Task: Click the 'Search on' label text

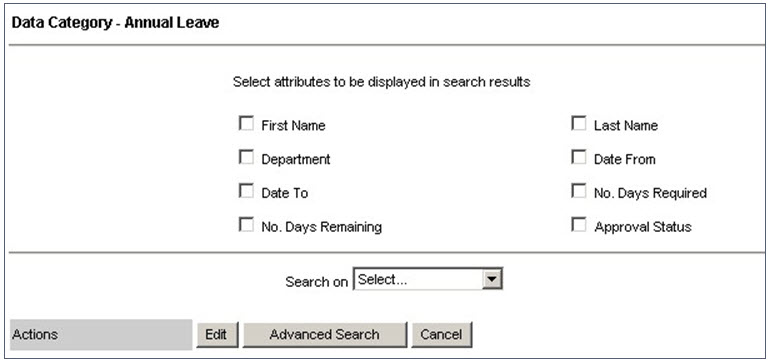Action: click(x=316, y=282)
